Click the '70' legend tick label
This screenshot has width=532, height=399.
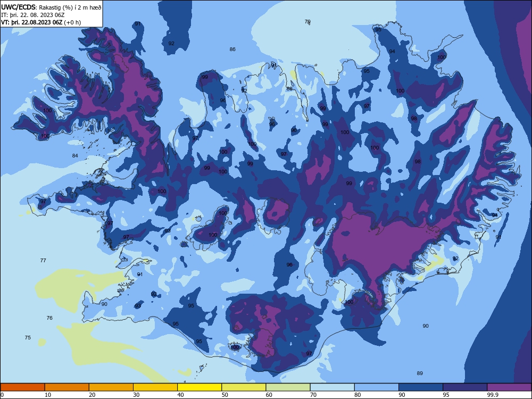coord(313,395)
